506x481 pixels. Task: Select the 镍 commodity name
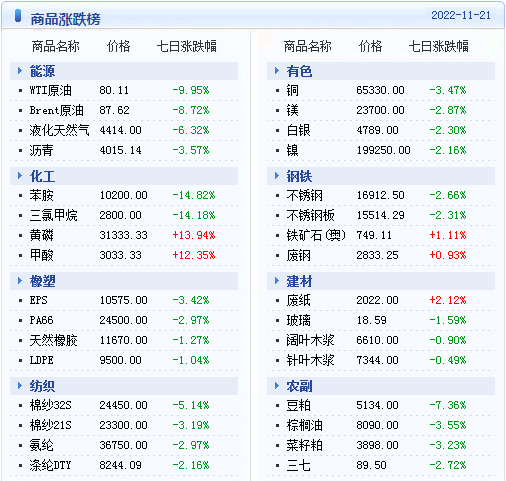(292, 150)
